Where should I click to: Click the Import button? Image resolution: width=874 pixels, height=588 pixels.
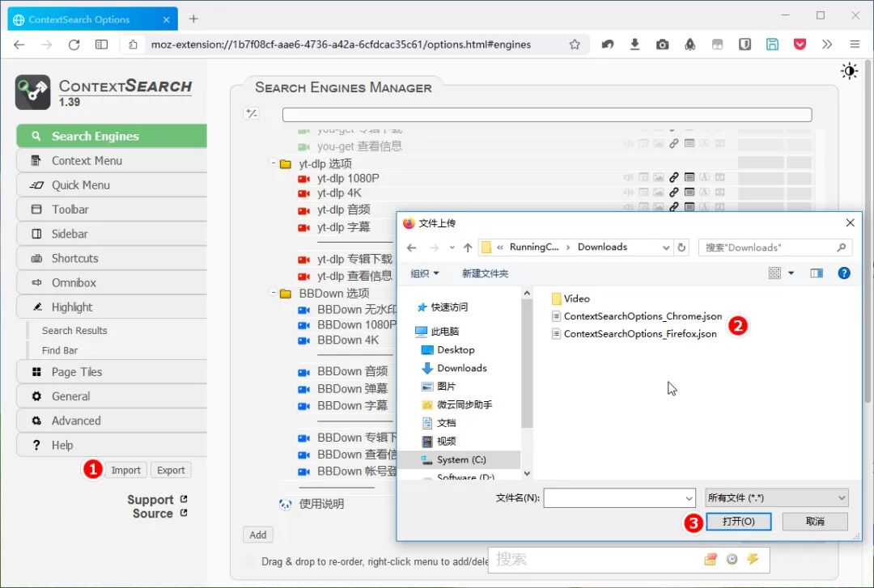(125, 471)
